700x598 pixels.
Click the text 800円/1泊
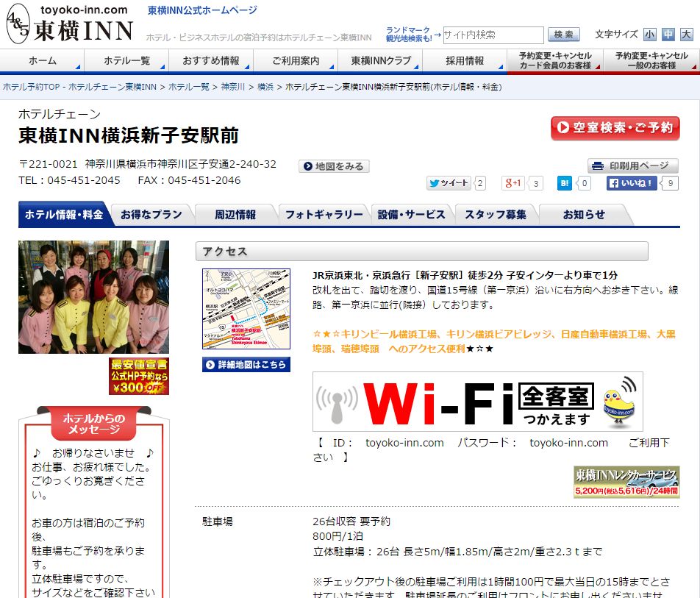pos(338,536)
